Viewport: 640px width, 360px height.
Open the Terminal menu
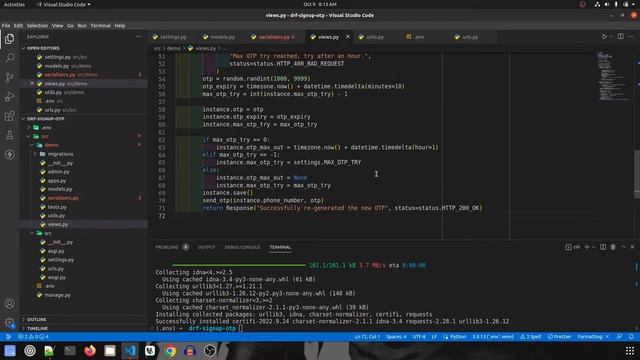click(x=100, y=26)
